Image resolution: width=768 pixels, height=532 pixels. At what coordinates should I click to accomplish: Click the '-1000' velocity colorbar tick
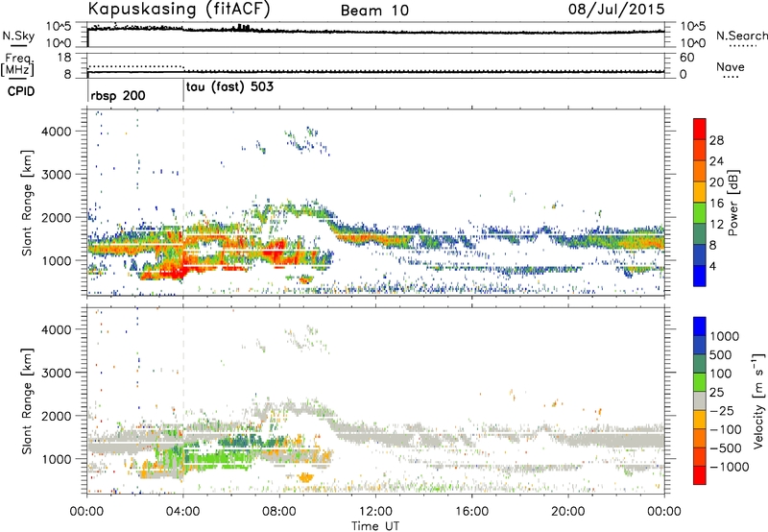pyautogui.click(x=730, y=467)
